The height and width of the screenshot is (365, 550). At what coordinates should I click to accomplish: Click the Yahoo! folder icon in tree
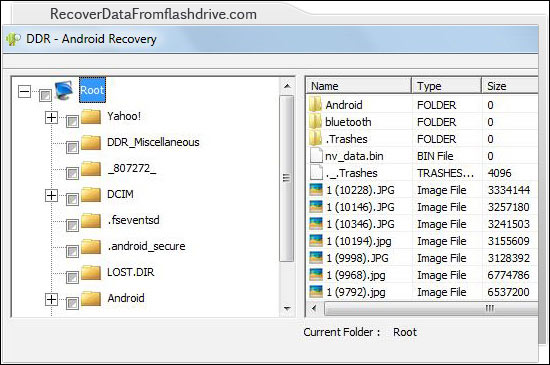pyautogui.click(x=91, y=116)
